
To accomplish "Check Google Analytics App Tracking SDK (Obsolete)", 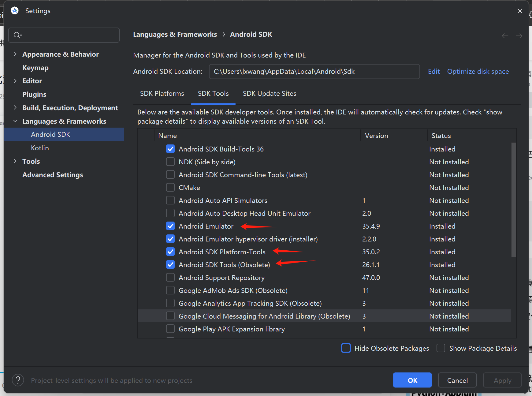I will click(170, 303).
